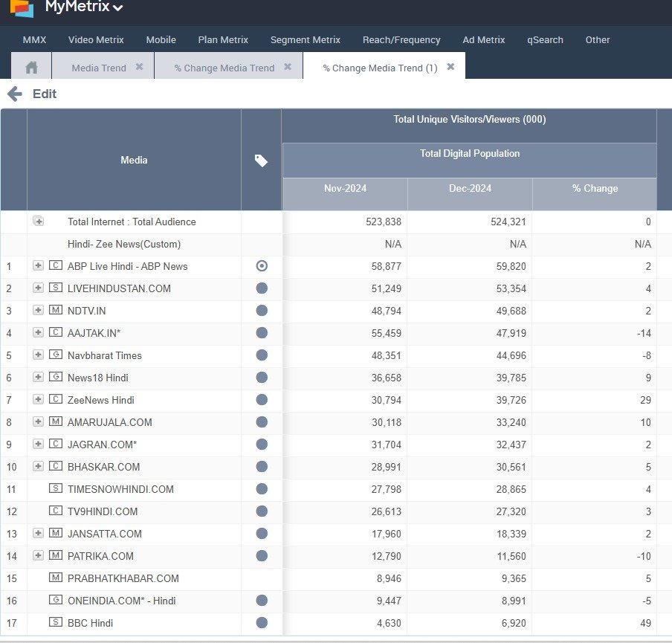Select the Total Internet Nov value 523,838
This screenshot has height=643, width=672.
(x=384, y=222)
